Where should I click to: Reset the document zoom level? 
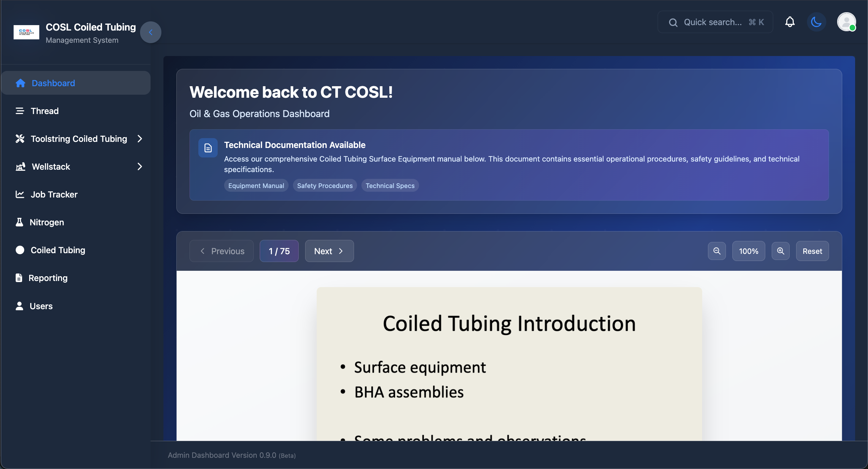(812, 251)
